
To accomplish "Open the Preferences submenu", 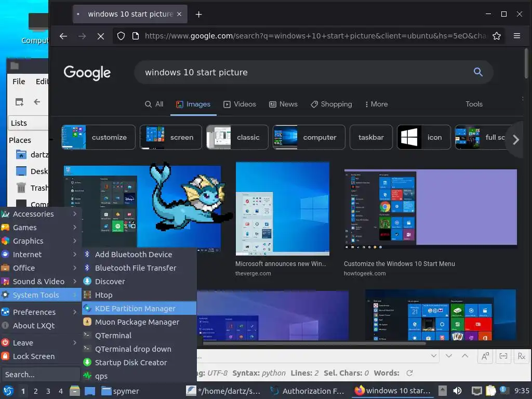I will (x=41, y=312).
